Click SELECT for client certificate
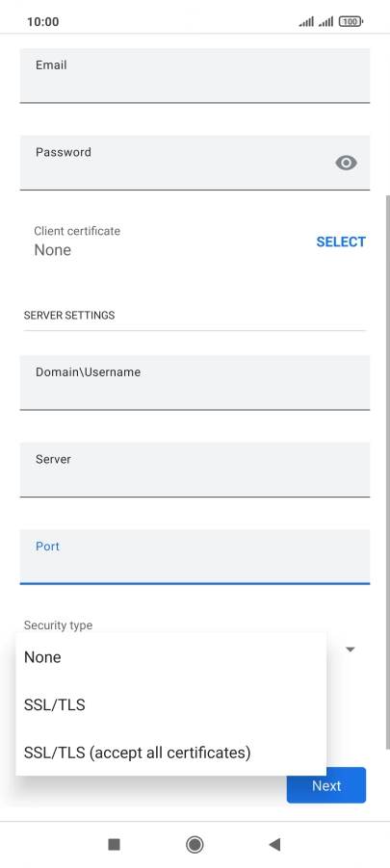390x868 pixels. pos(341,242)
